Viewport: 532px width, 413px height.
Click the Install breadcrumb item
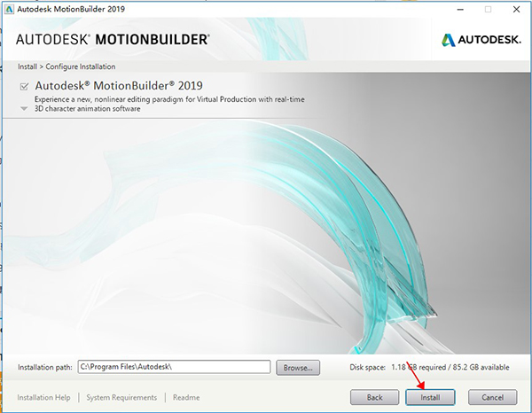tap(27, 66)
